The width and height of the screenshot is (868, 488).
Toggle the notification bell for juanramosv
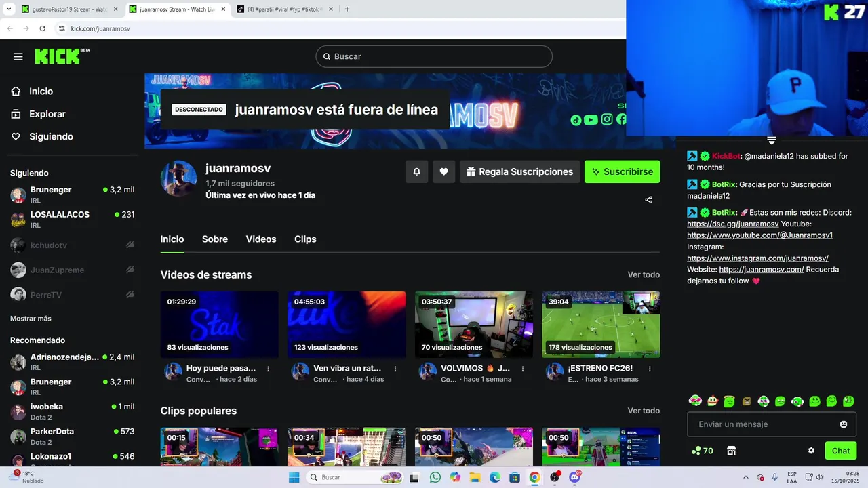417,171
